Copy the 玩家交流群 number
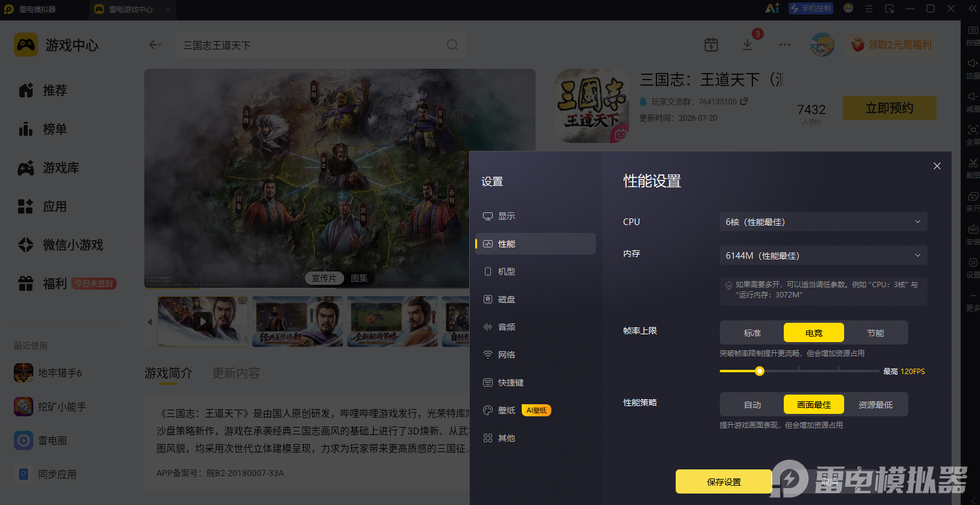This screenshot has width=980, height=505. [x=744, y=101]
